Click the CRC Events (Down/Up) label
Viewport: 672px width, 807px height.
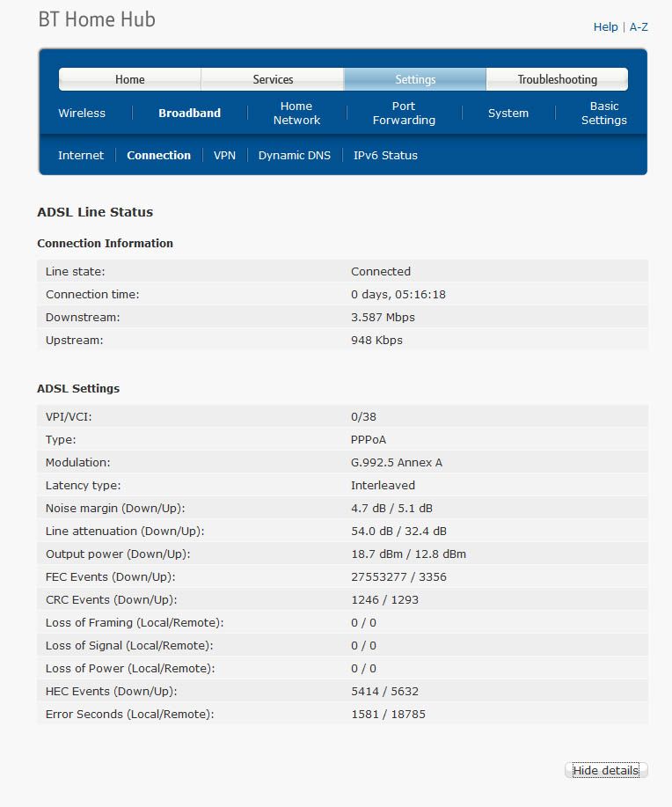click(111, 599)
